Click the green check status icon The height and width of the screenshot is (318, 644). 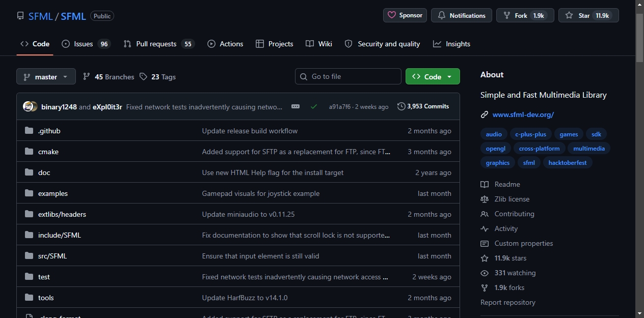pyautogui.click(x=314, y=106)
